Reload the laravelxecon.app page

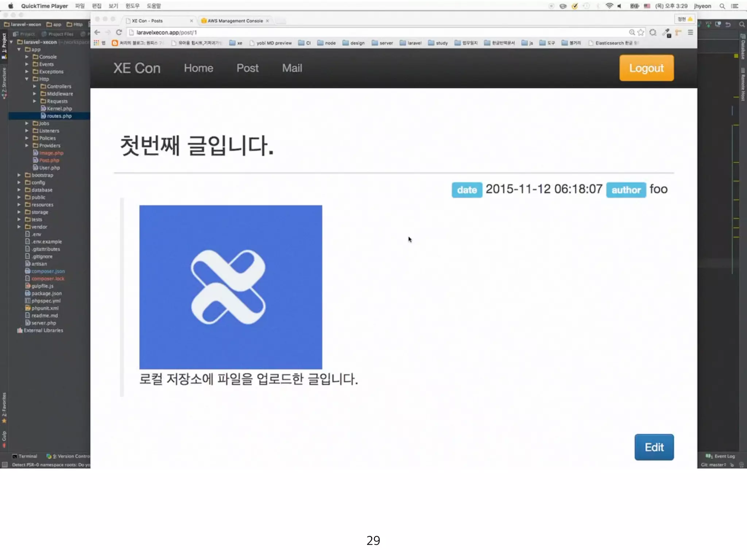point(119,32)
